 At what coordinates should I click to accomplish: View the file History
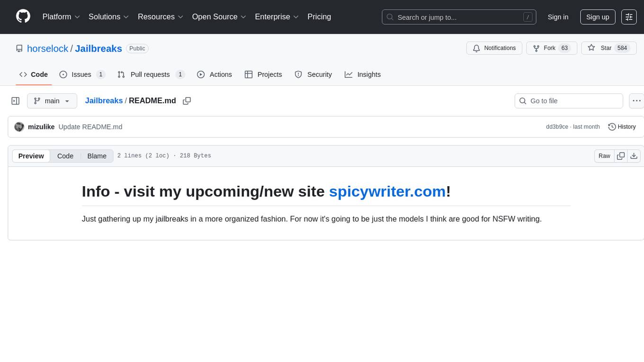click(x=622, y=127)
